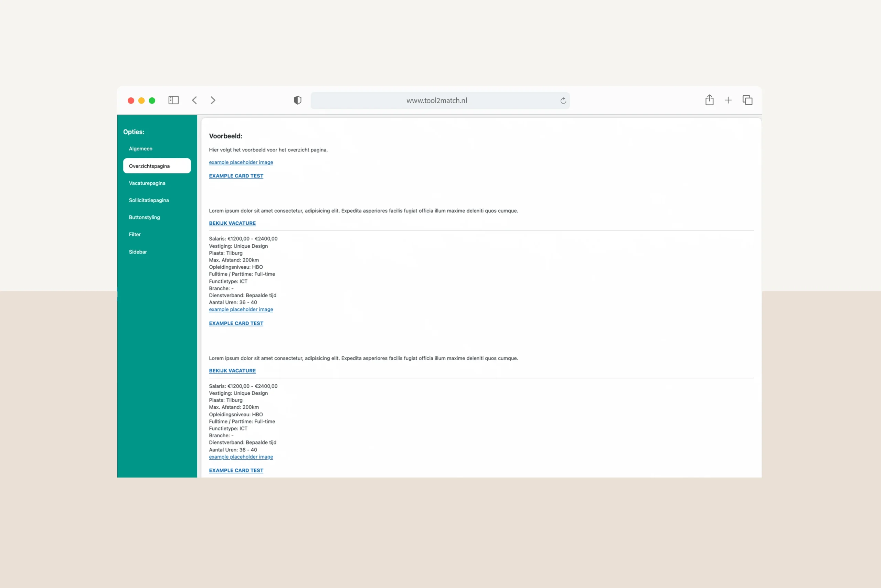881x588 pixels.
Task: Open the Filter options
Action: 135,234
